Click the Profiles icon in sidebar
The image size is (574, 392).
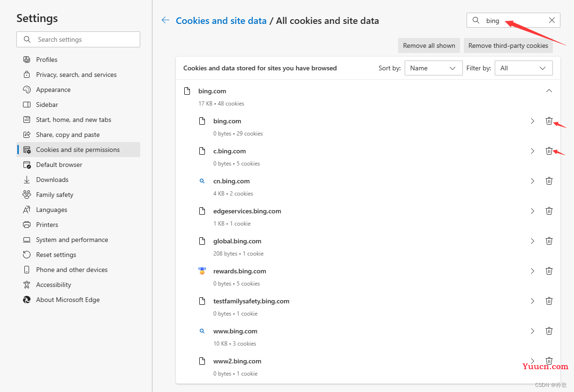click(x=27, y=60)
